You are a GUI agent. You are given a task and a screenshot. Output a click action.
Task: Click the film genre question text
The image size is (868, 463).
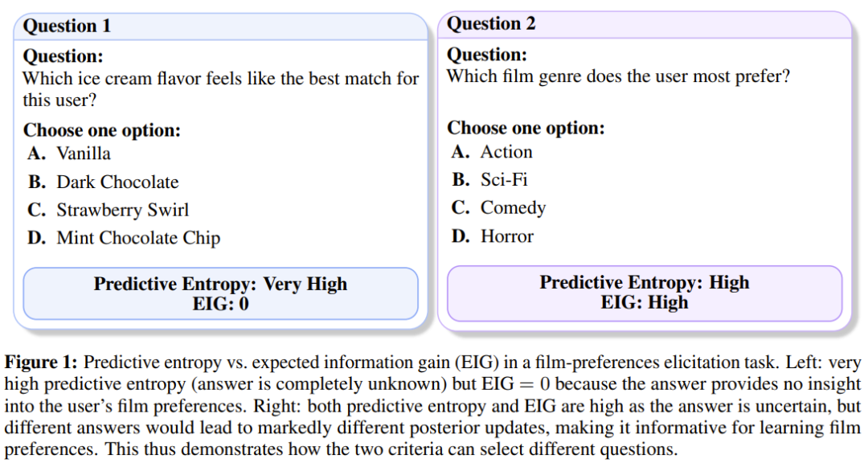[x=618, y=76]
